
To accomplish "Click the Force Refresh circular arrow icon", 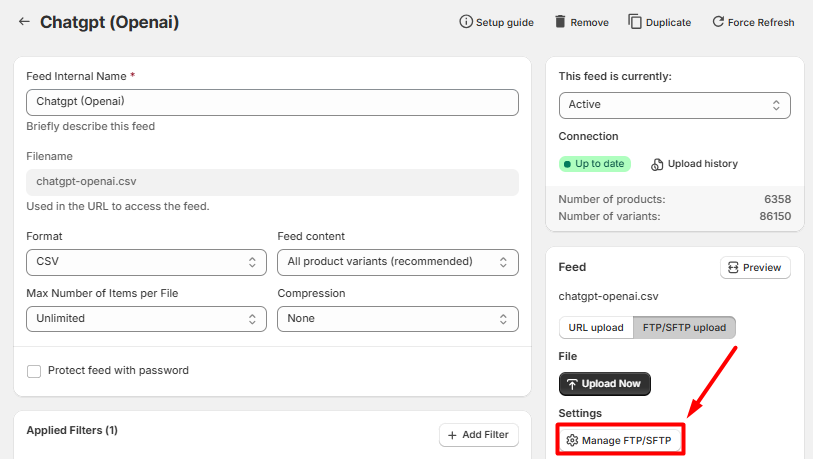I will click(718, 22).
